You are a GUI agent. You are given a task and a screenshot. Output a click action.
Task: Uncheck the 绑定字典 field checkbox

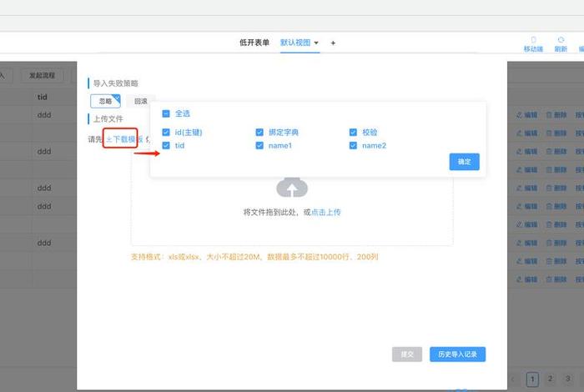(259, 132)
